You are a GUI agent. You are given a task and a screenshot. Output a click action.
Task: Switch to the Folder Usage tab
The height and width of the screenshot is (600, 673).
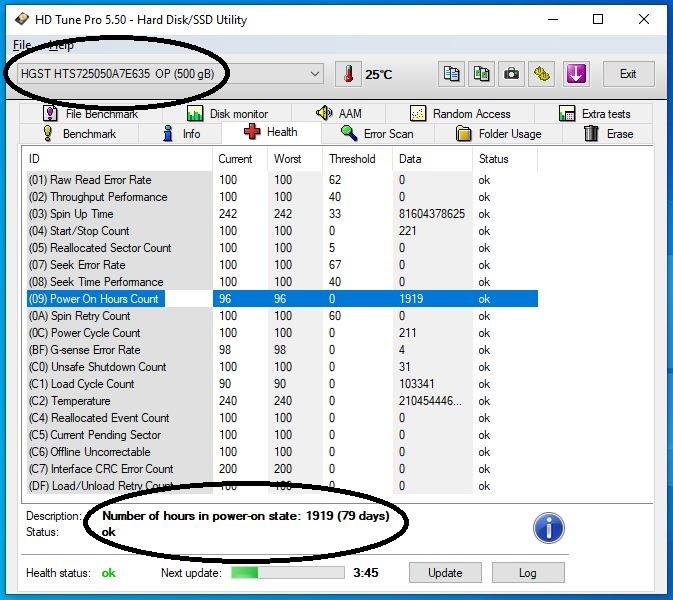tap(498, 134)
